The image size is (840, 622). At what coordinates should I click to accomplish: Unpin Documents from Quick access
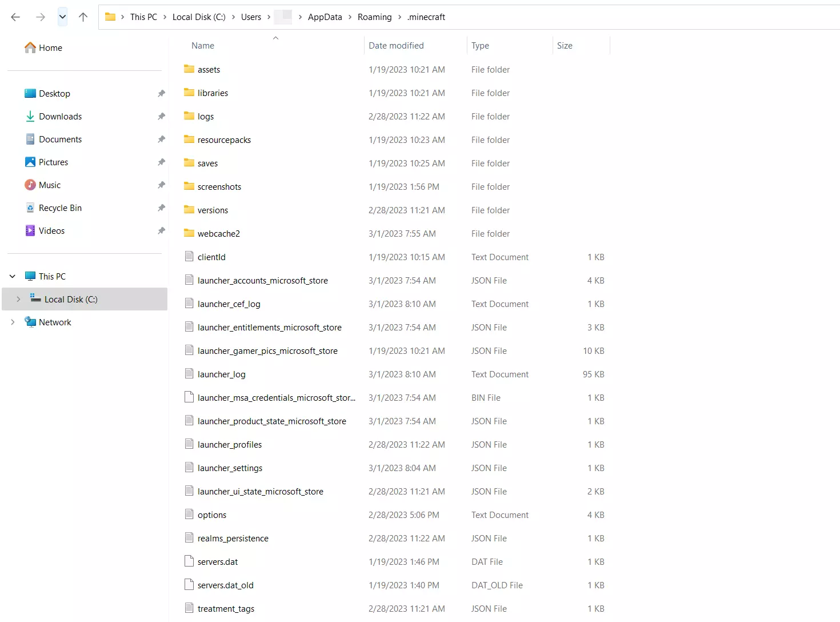click(x=161, y=139)
